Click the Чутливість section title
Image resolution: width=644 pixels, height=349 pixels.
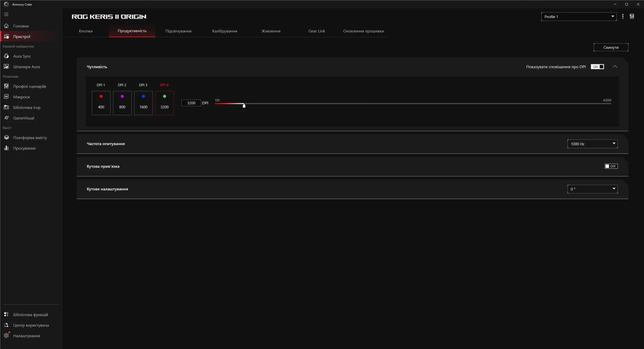[97, 67]
